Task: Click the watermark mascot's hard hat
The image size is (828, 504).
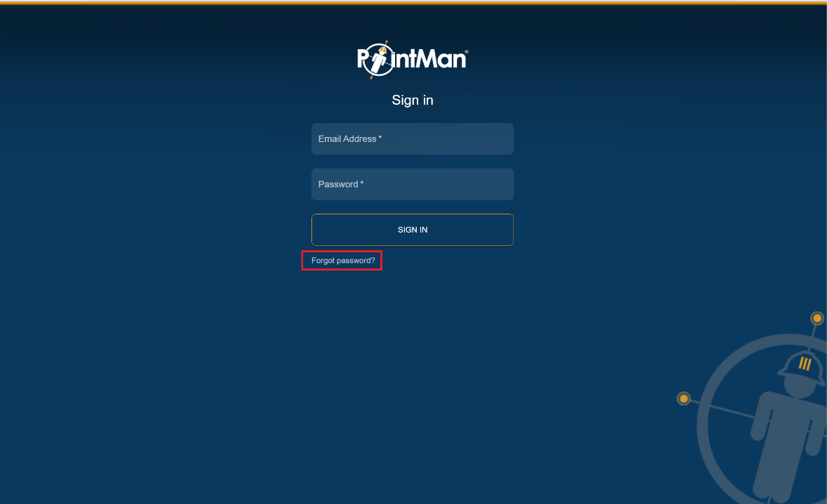Action: point(801,368)
